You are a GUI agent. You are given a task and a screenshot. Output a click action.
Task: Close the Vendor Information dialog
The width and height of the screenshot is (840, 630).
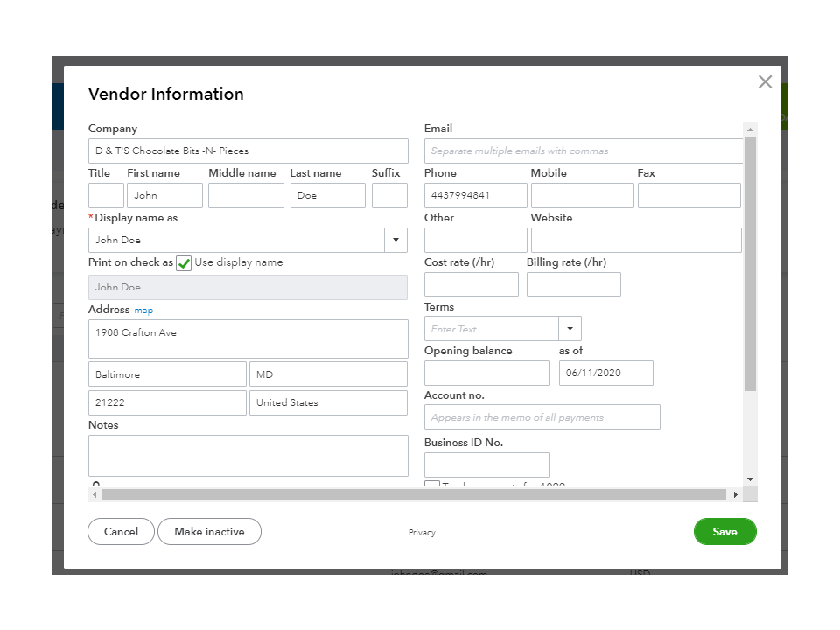(765, 81)
